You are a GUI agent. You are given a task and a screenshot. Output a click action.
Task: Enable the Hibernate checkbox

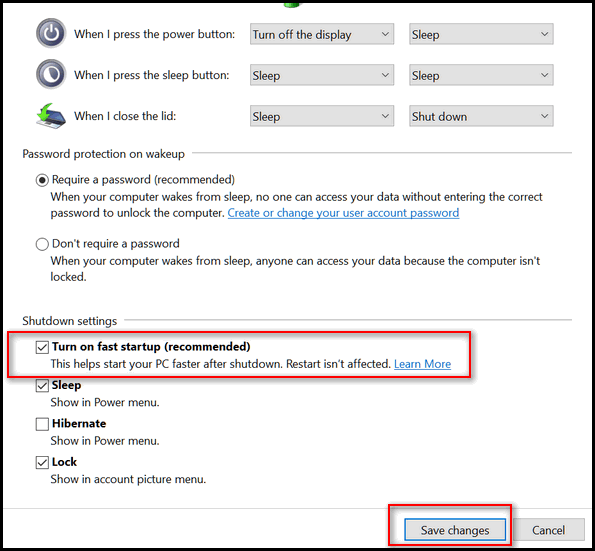click(x=42, y=424)
